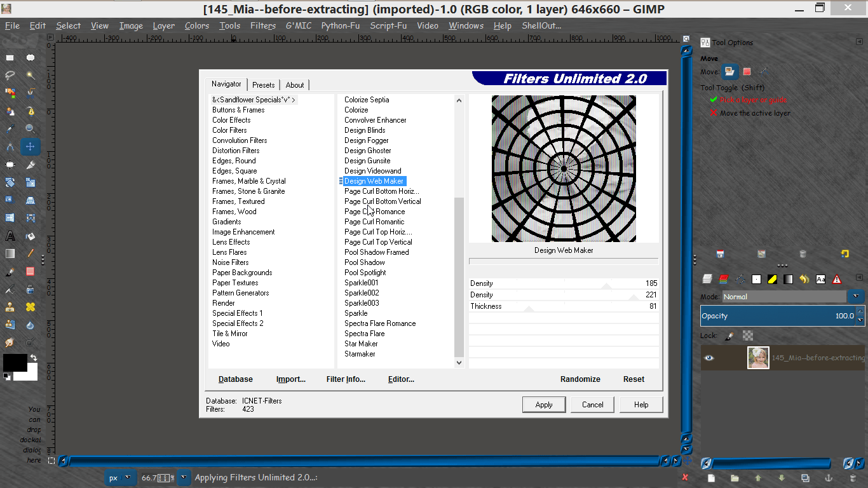868x488 pixels.
Task: Click the Apply button
Action: pyautogui.click(x=544, y=404)
